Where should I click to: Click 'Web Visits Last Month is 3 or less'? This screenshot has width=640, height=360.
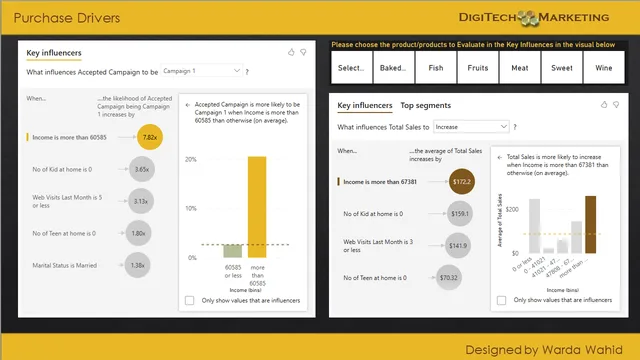(x=378, y=246)
